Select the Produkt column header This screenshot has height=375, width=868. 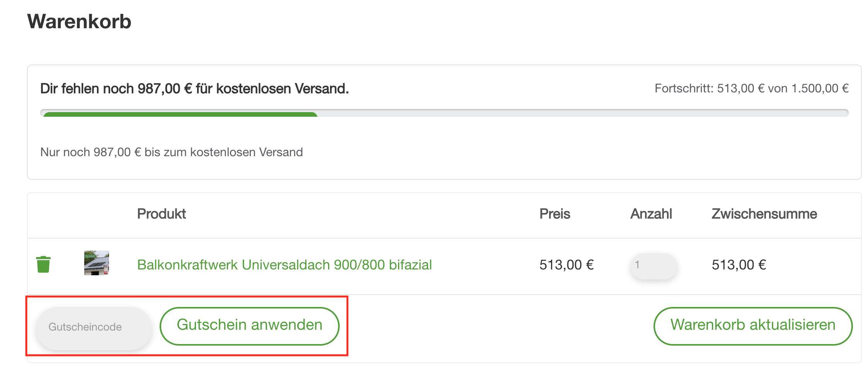point(162,213)
